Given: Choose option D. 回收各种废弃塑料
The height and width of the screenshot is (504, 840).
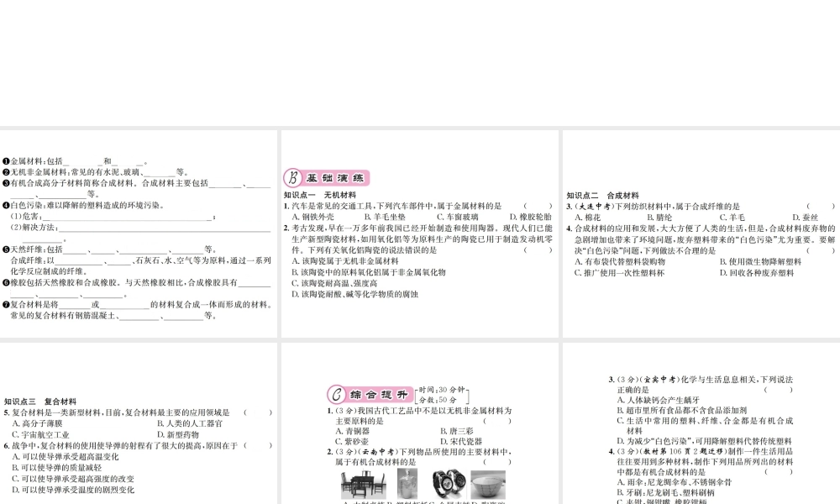Looking at the screenshot, I should point(757,273).
